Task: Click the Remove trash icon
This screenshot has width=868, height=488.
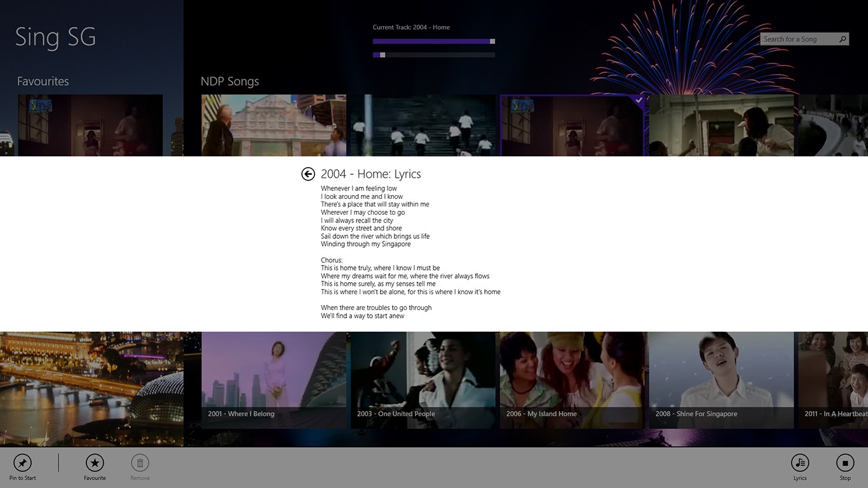Action: [x=140, y=463]
